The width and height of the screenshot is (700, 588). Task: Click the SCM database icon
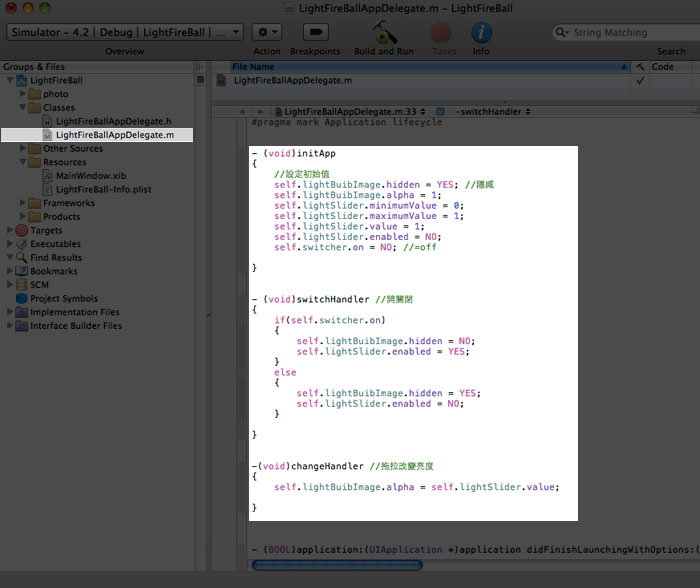pyautogui.click(x=21, y=285)
